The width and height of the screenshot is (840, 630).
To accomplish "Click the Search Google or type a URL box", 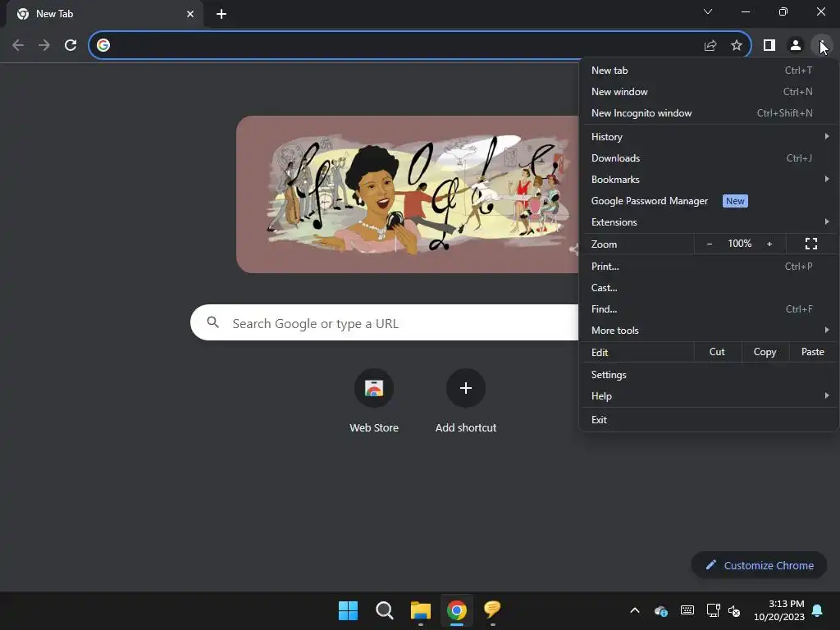I will tap(385, 322).
